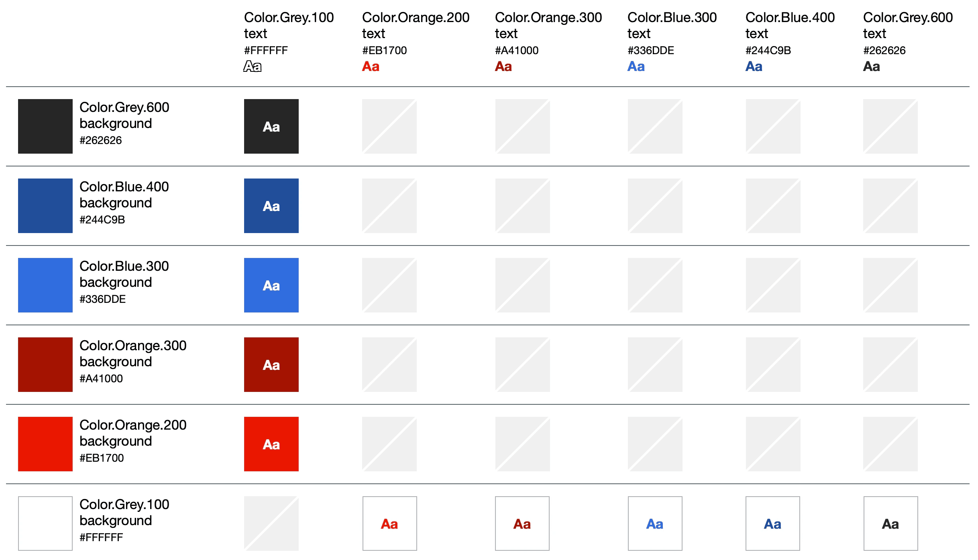The image size is (978, 560).
Task: Click the white Color.Grey.100 background swatch
Action: point(45,523)
